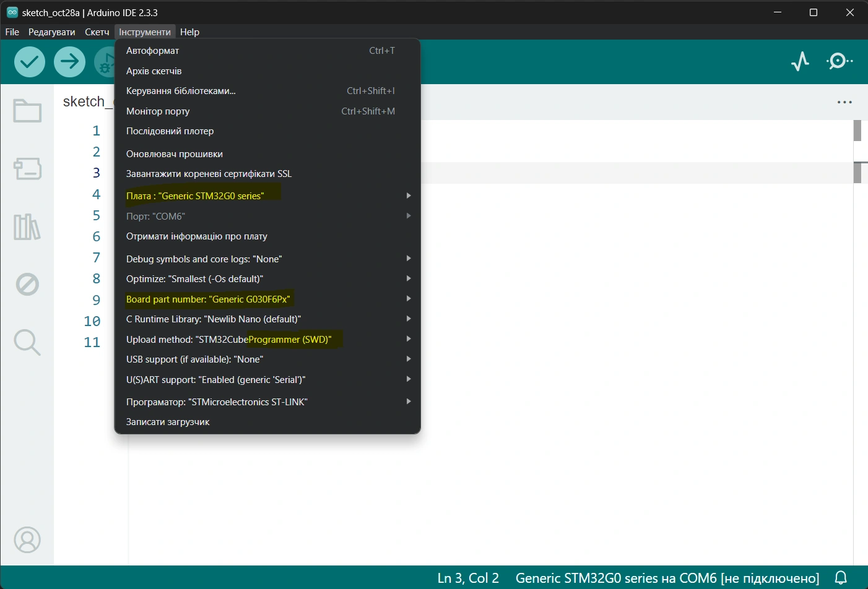Click line number 11 in the gutter
Screen dimensions: 868x589
[x=92, y=342]
